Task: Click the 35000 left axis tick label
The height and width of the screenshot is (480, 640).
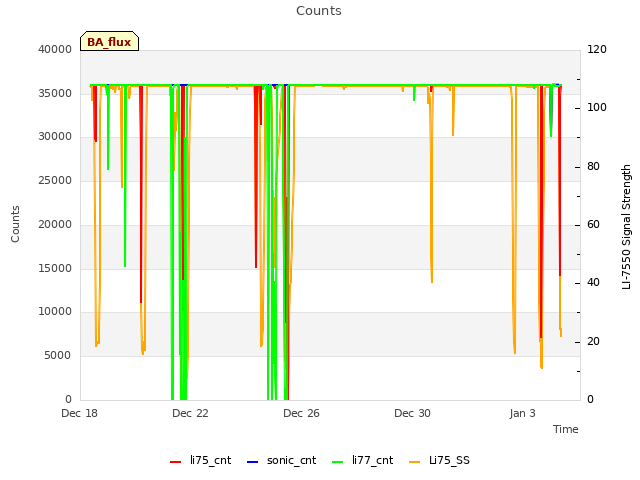Action: click(x=55, y=93)
